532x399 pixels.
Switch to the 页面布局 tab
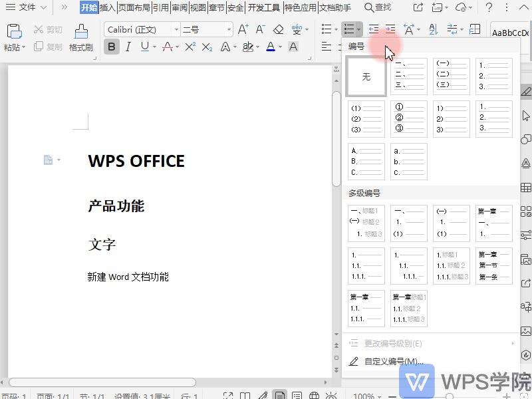point(134,7)
